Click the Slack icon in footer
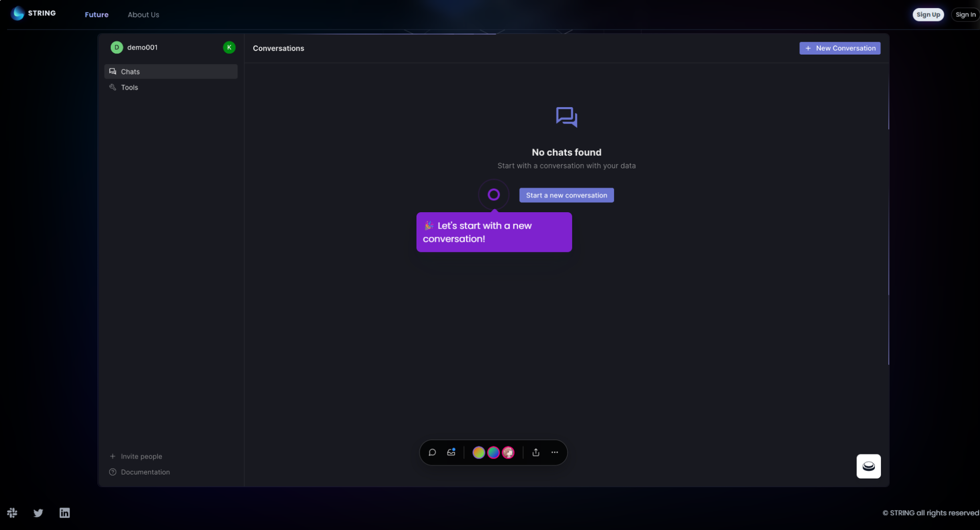Viewport: 980px width, 530px height. (x=12, y=513)
